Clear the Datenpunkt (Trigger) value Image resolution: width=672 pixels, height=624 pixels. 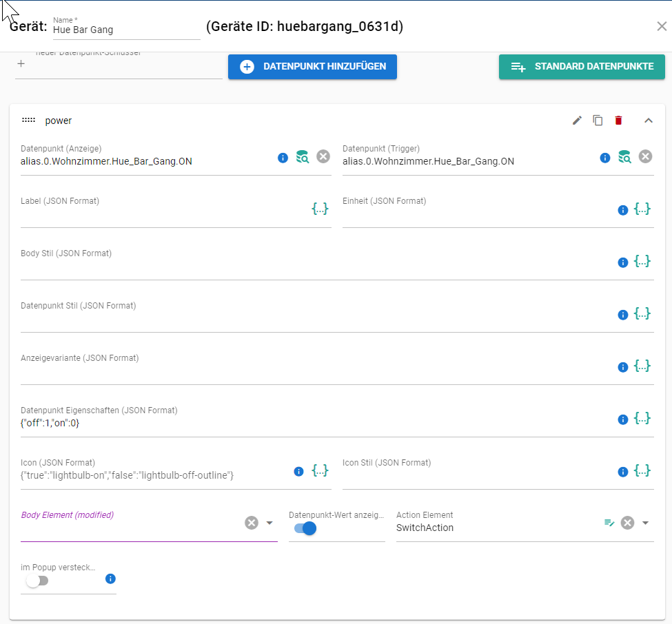[645, 157]
